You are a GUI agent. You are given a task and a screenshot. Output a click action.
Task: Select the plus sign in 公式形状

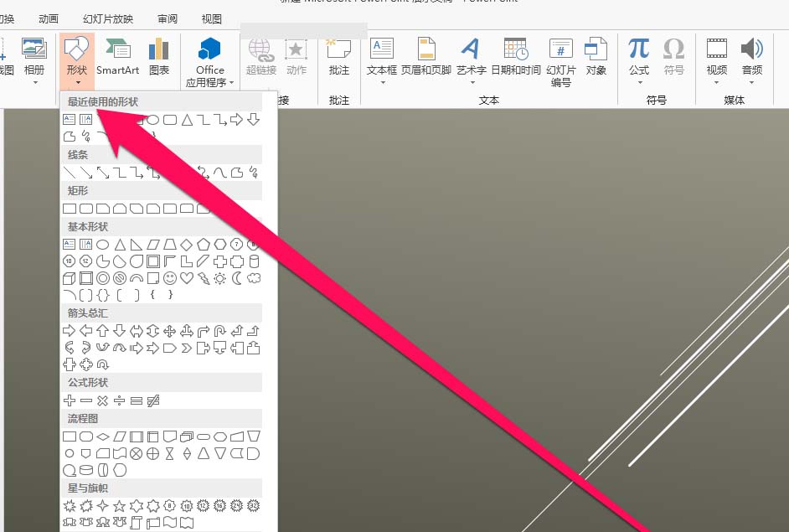coord(69,400)
